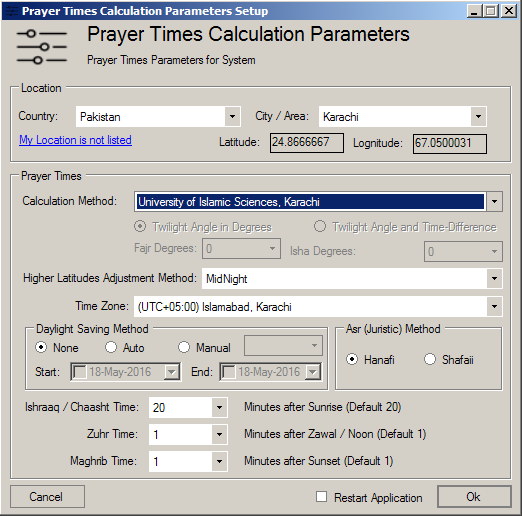
Task: Close the Parameters Setup window
Action: (508, 11)
